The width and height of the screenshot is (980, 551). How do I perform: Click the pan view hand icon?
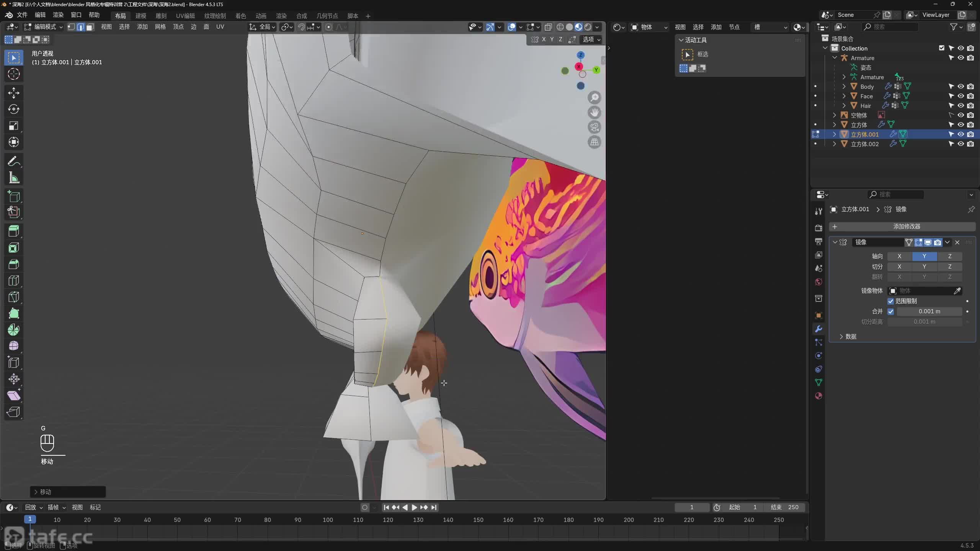(594, 112)
